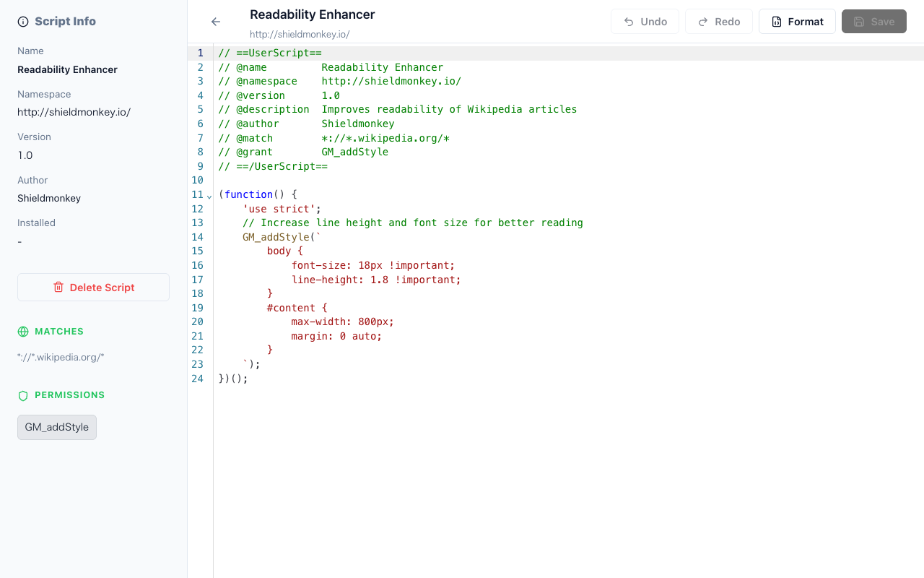Click the shield icon next to PERMISSIONS
The height and width of the screenshot is (578, 924).
coord(23,395)
